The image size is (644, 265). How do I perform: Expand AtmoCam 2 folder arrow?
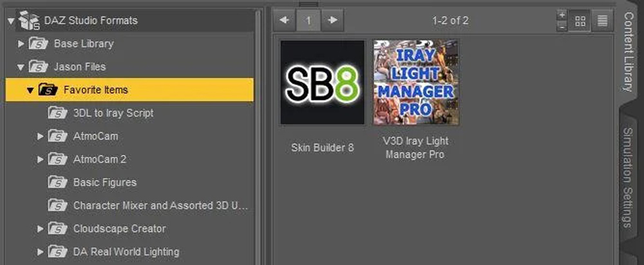[40, 159]
